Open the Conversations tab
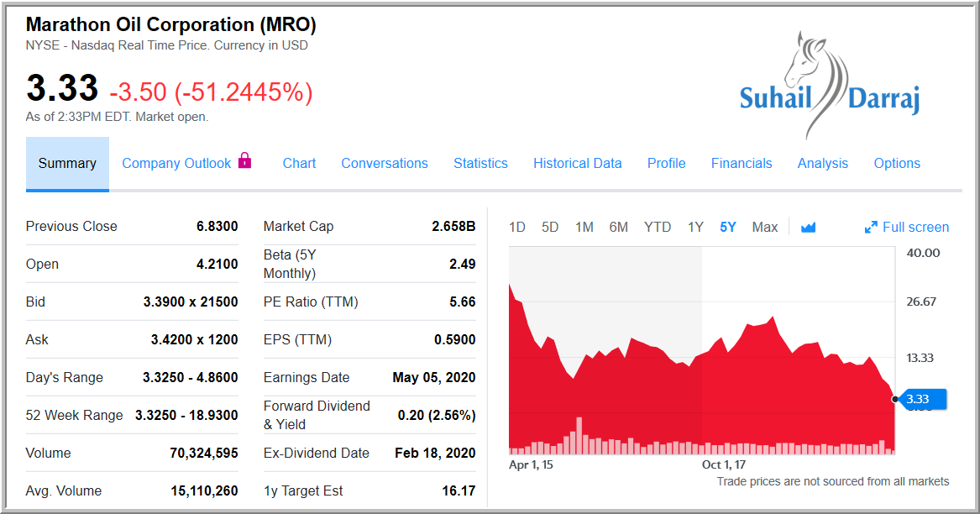The width and height of the screenshot is (980, 514). (x=385, y=163)
